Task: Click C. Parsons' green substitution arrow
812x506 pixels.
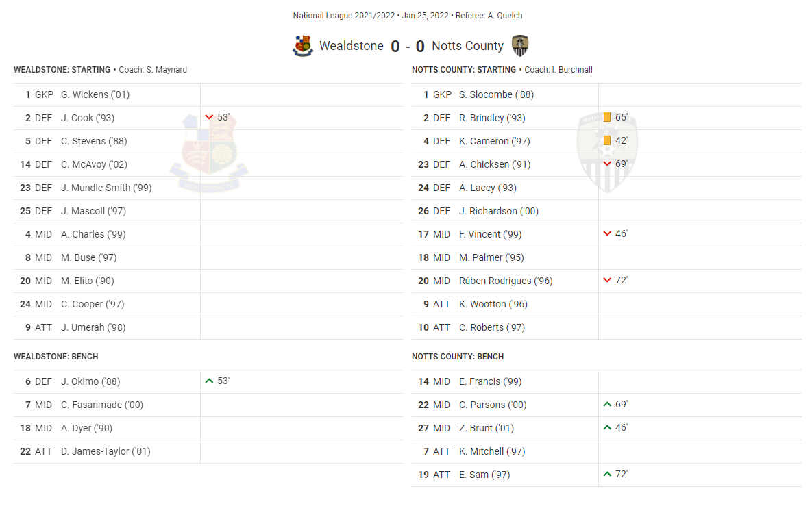Action: (x=607, y=404)
